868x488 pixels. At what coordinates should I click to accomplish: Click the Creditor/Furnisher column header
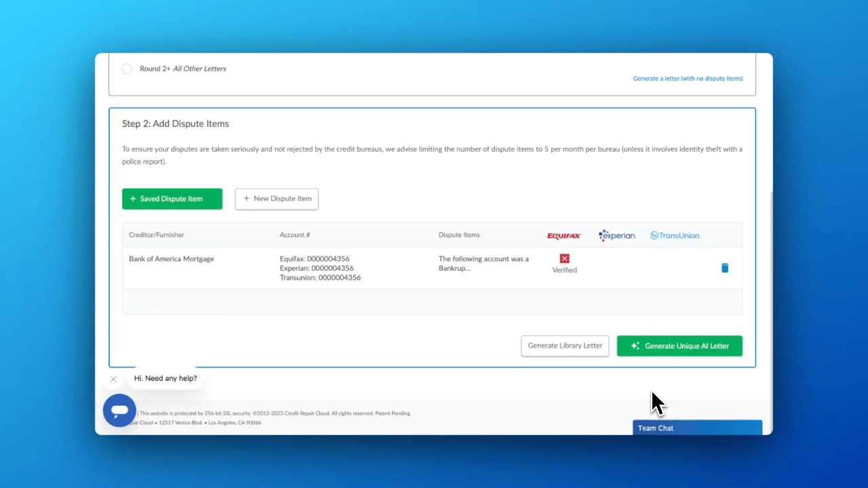coord(157,235)
